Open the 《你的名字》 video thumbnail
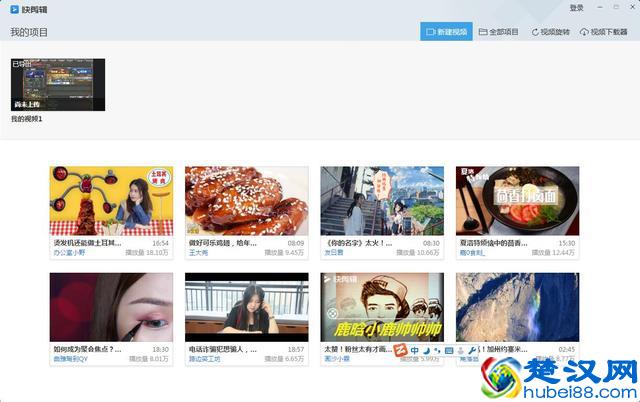The image size is (640, 402). [x=382, y=201]
